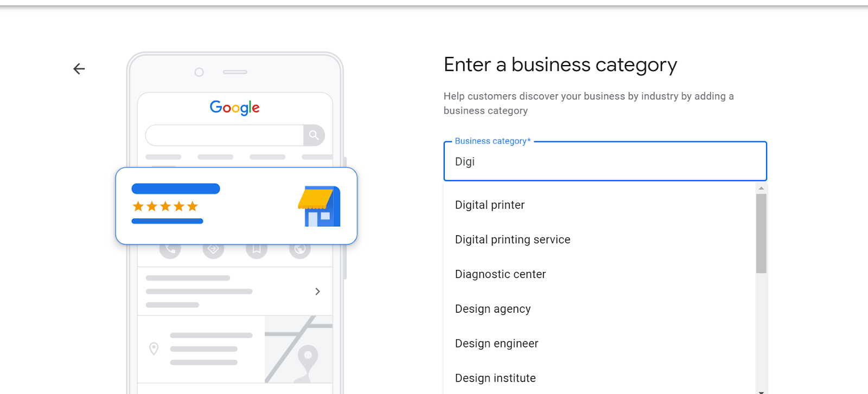Select Digital printer from the suggestions
This screenshot has height=394, width=868.
coord(489,205)
